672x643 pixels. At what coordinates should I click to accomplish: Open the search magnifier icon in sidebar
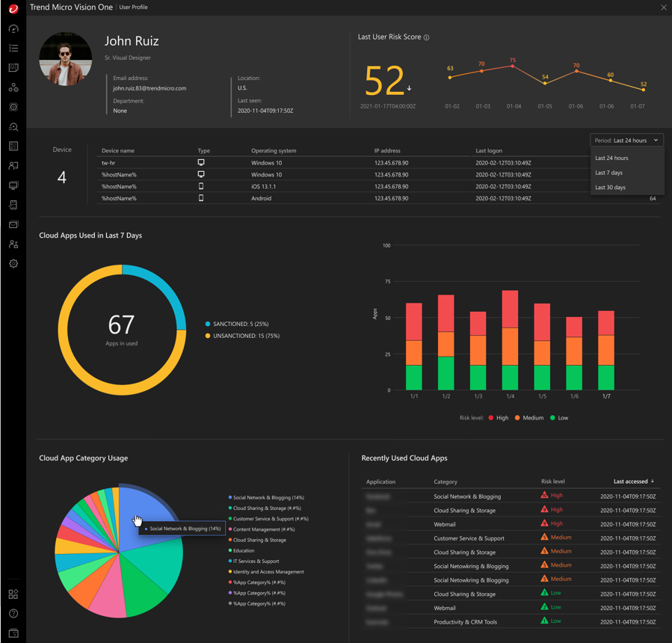13,126
